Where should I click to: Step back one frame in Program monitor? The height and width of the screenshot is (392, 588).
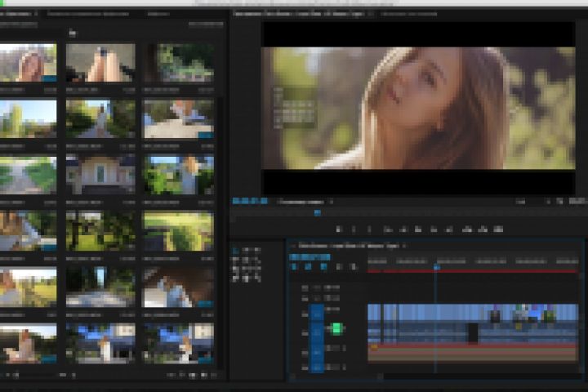[403, 229]
